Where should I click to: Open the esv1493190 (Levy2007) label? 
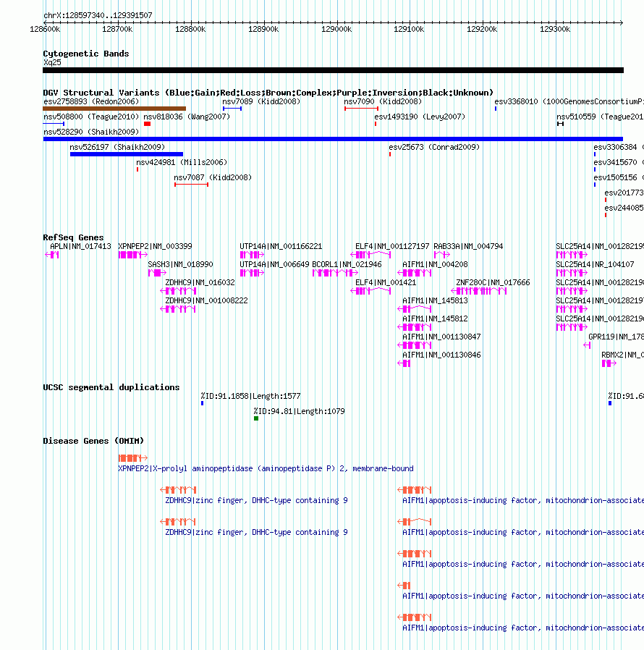click(x=420, y=117)
